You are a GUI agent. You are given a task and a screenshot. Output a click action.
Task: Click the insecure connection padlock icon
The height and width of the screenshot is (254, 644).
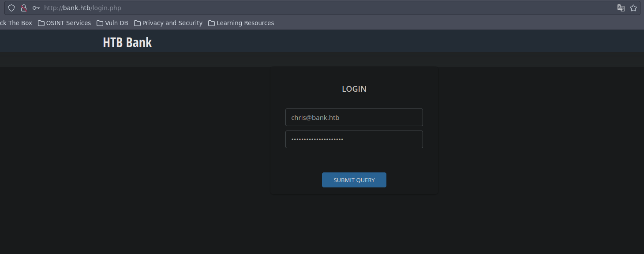coord(24,8)
